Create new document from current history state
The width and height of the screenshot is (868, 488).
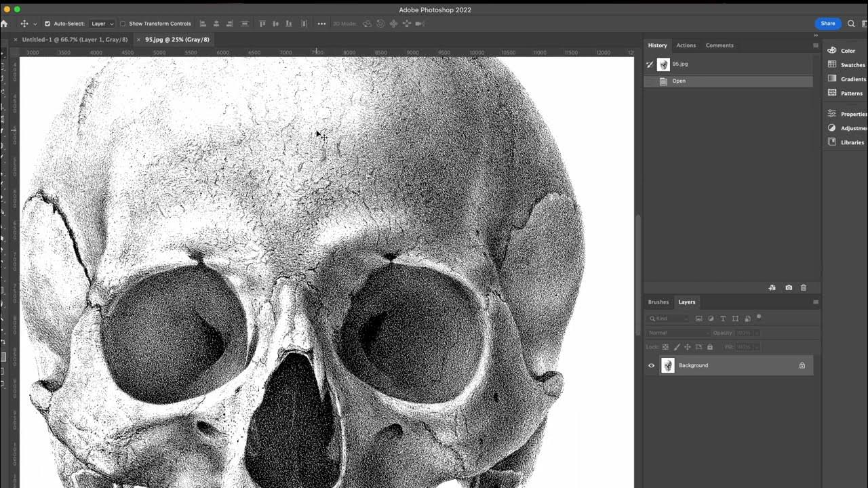point(772,288)
